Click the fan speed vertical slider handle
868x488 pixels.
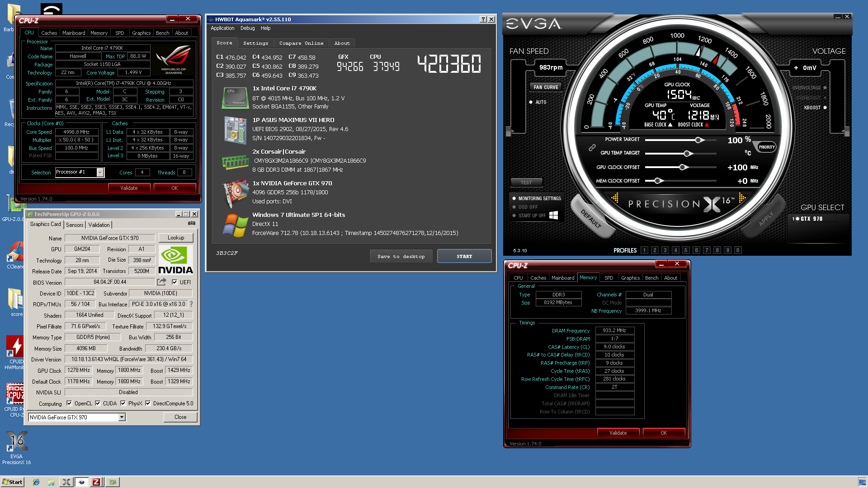pyautogui.click(x=509, y=131)
